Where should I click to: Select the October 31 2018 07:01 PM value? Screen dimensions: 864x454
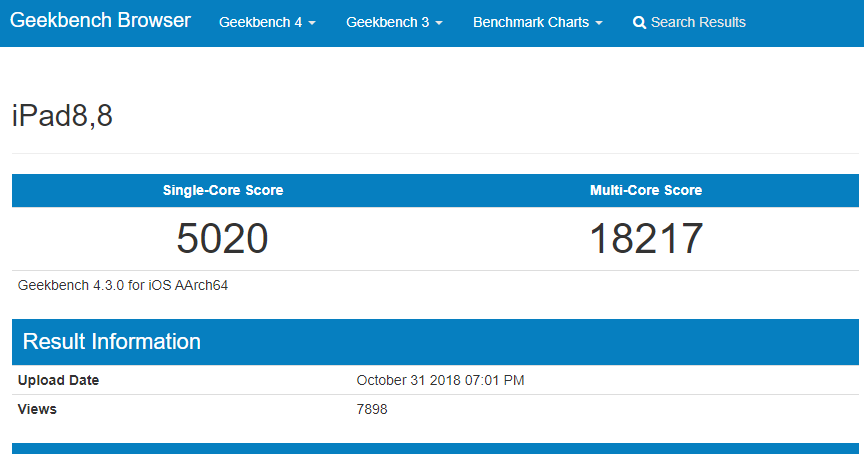(x=440, y=380)
